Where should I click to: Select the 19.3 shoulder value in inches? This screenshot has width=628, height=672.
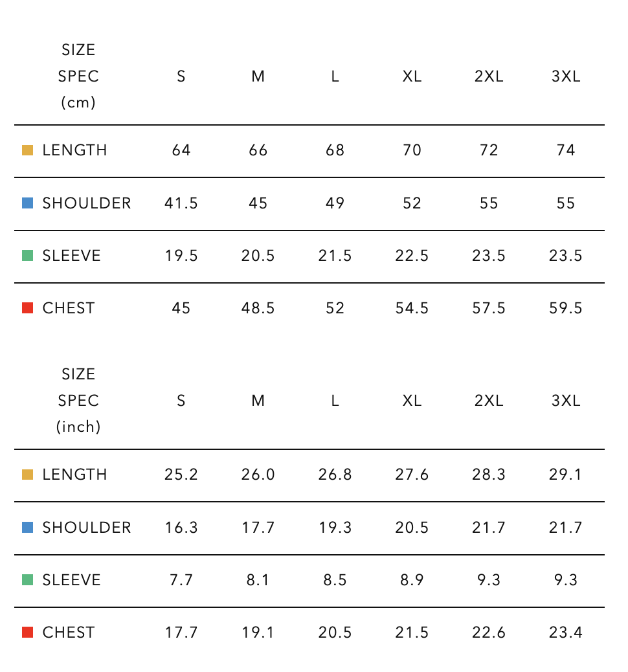click(x=335, y=528)
